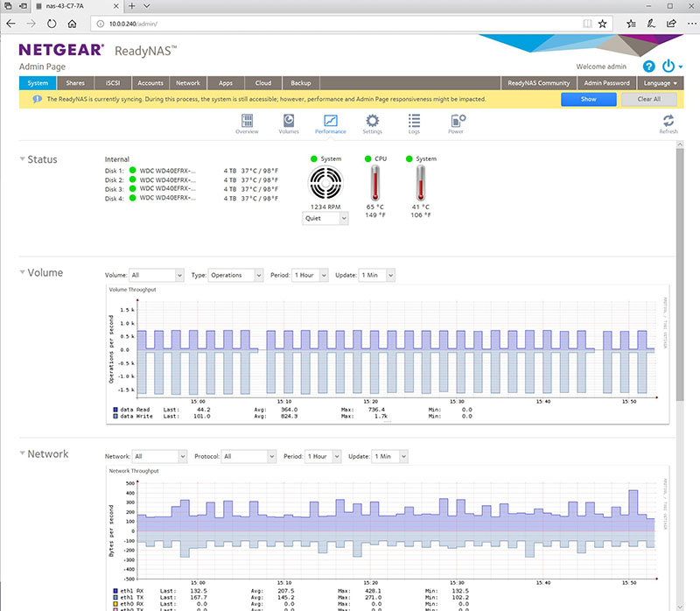Click the Clear All button
This screenshot has height=611, width=700.
(x=648, y=99)
